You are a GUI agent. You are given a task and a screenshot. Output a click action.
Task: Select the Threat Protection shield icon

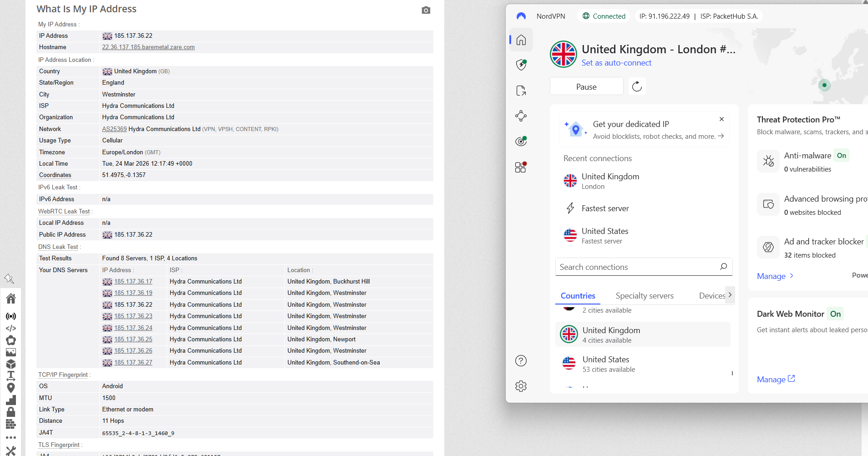[520, 65]
